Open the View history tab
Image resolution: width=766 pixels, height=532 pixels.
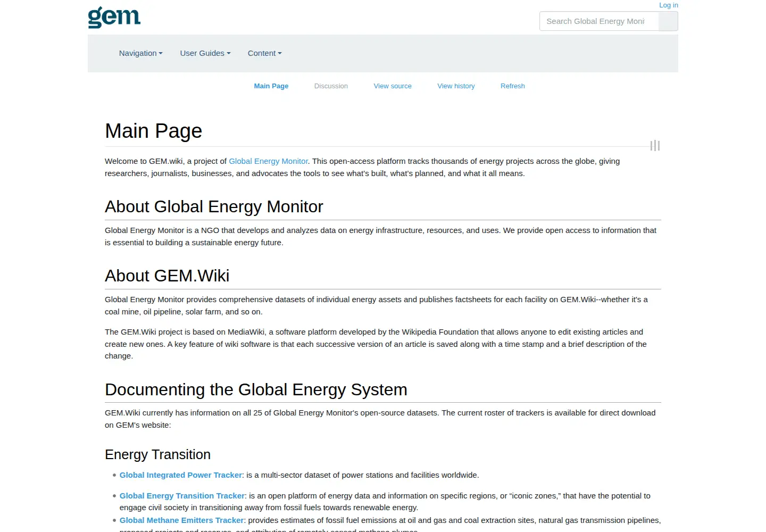(456, 86)
